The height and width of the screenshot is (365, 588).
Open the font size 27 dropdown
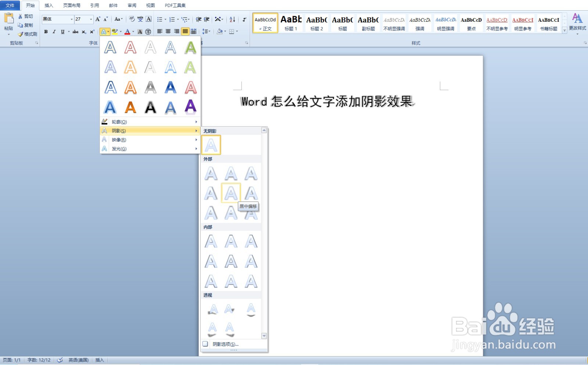tap(91, 19)
